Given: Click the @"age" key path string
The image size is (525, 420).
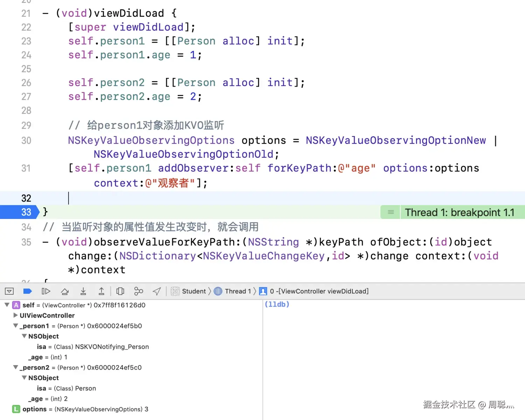Looking at the screenshot, I should click(x=357, y=168).
